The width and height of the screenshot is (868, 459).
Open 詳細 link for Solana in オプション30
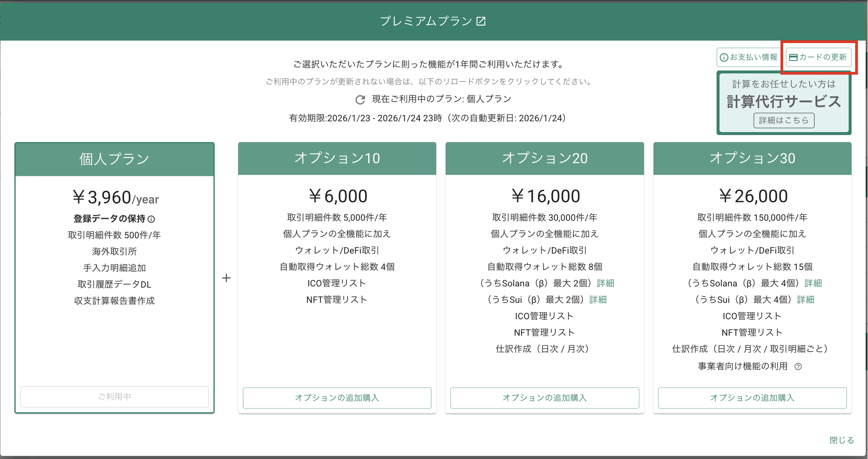tap(813, 283)
